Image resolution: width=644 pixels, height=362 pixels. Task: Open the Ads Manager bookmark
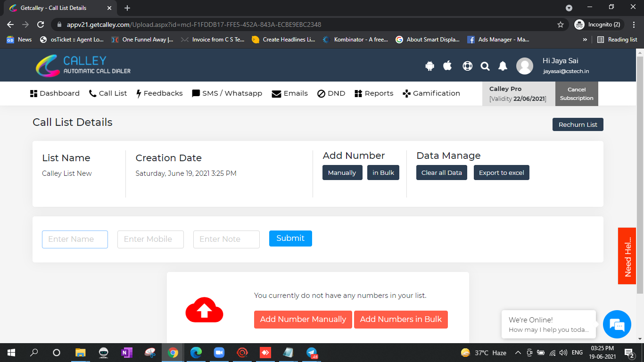(x=498, y=40)
